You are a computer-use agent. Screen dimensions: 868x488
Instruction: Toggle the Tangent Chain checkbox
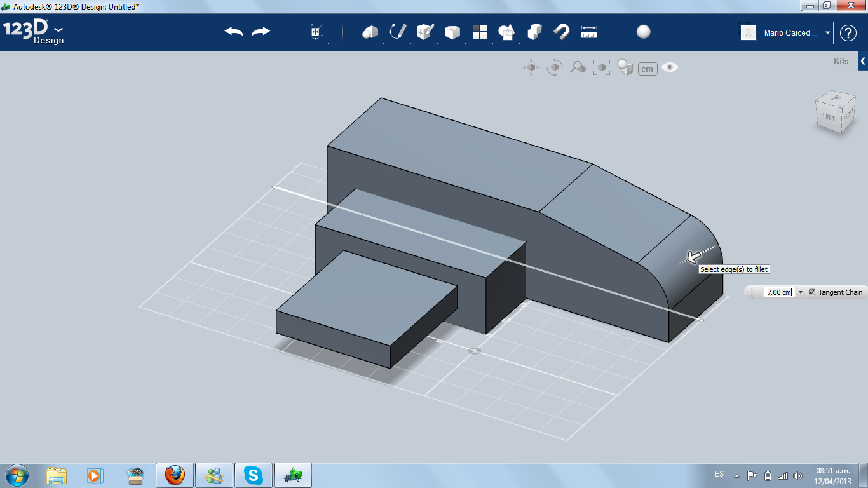(x=812, y=292)
